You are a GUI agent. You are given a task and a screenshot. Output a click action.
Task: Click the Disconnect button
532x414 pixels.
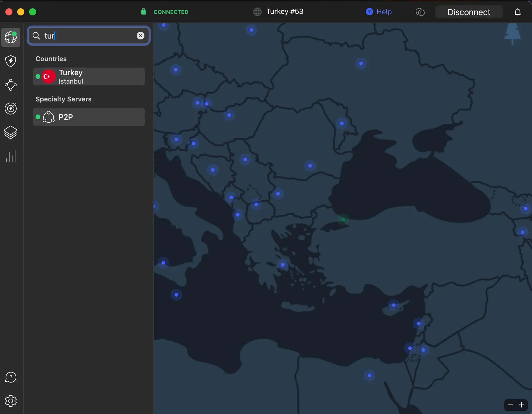click(469, 12)
